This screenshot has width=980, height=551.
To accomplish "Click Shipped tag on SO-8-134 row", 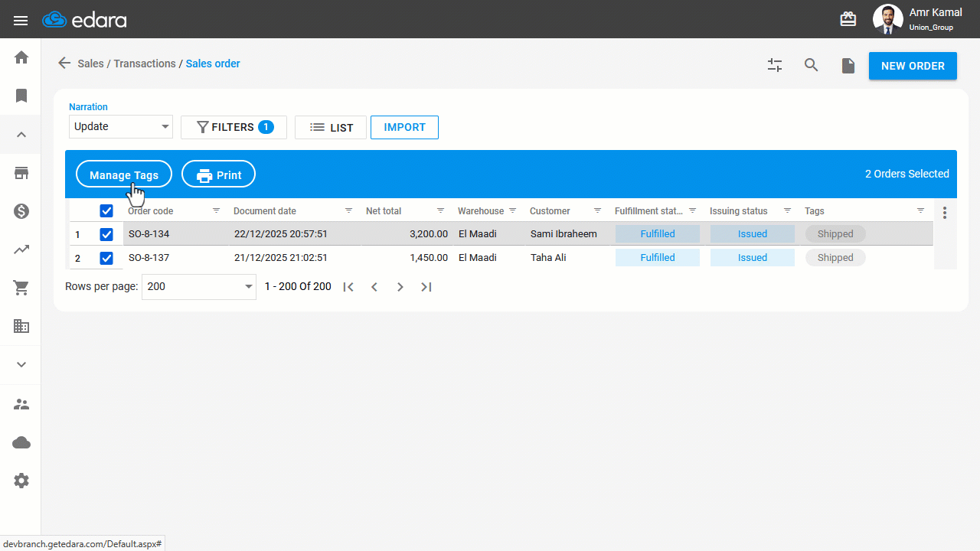I will [835, 234].
